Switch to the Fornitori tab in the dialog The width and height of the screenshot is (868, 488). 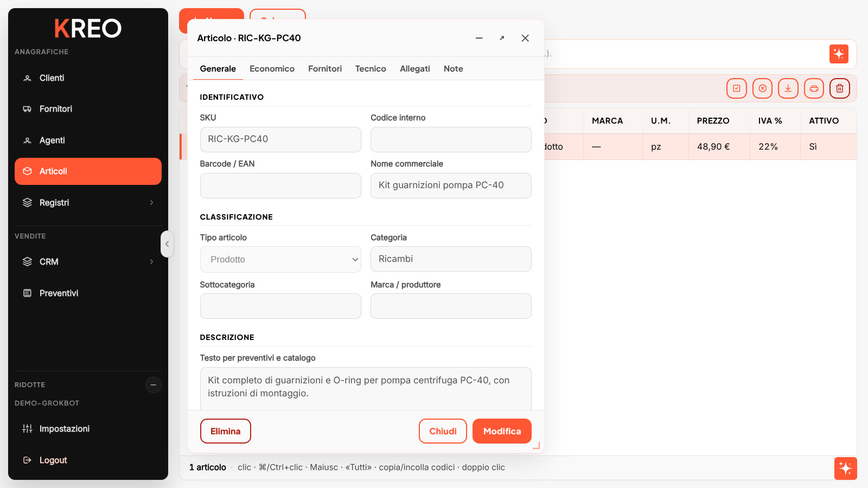point(325,69)
